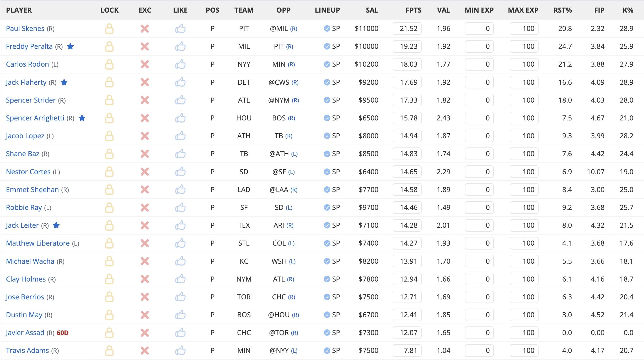This screenshot has height=360, width=644.
Task: Like Dustin May's row
Action: coord(180,315)
